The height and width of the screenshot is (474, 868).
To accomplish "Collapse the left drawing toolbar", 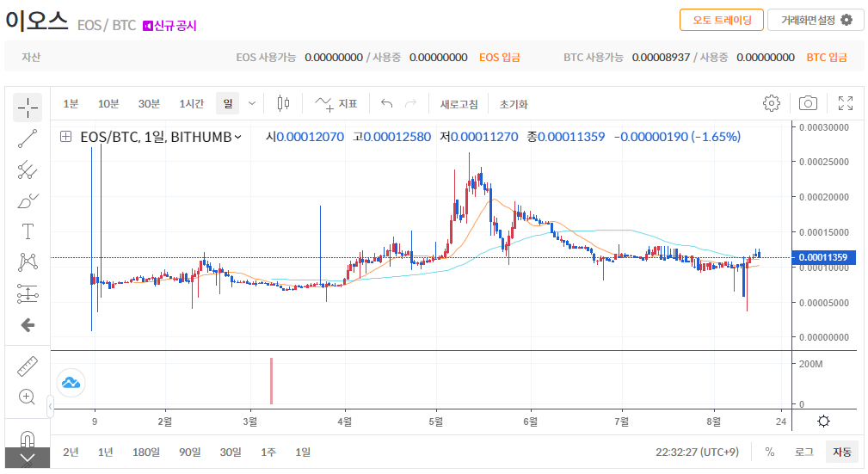I will [x=50, y=406].
